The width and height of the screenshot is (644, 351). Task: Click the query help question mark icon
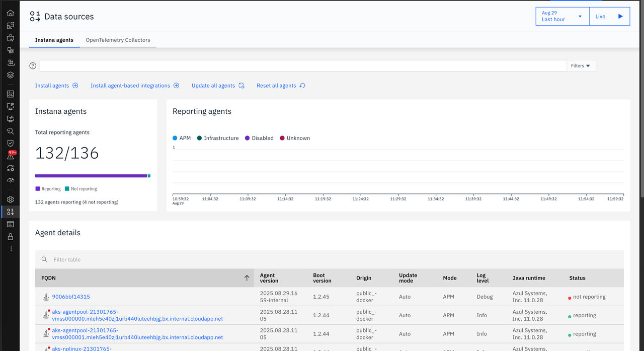point(33,65)
